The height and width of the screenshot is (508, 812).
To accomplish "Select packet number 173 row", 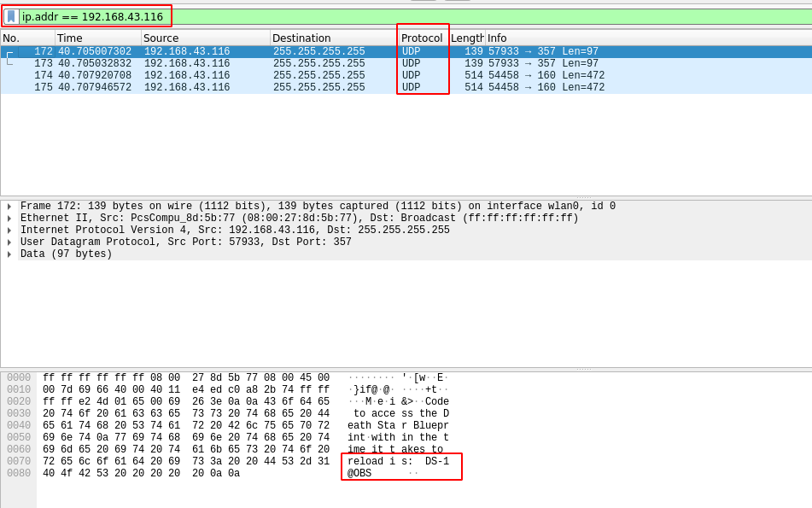I will 406,63.
